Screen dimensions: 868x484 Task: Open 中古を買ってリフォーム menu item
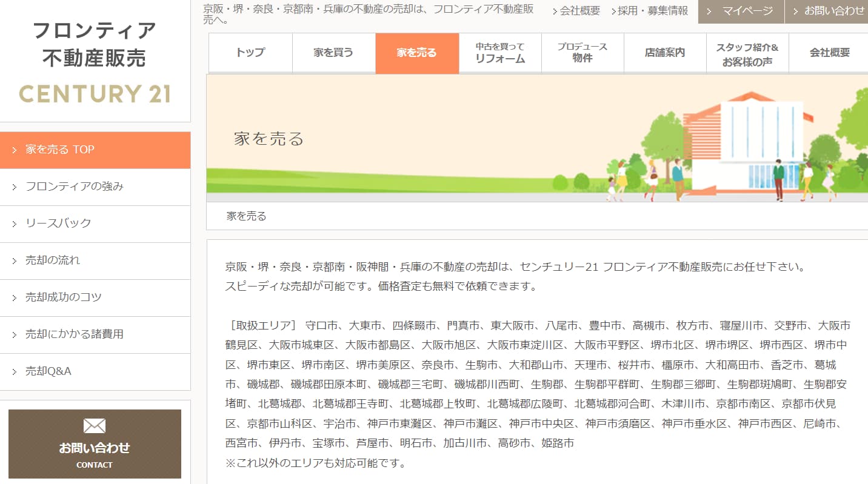[500, 53]
